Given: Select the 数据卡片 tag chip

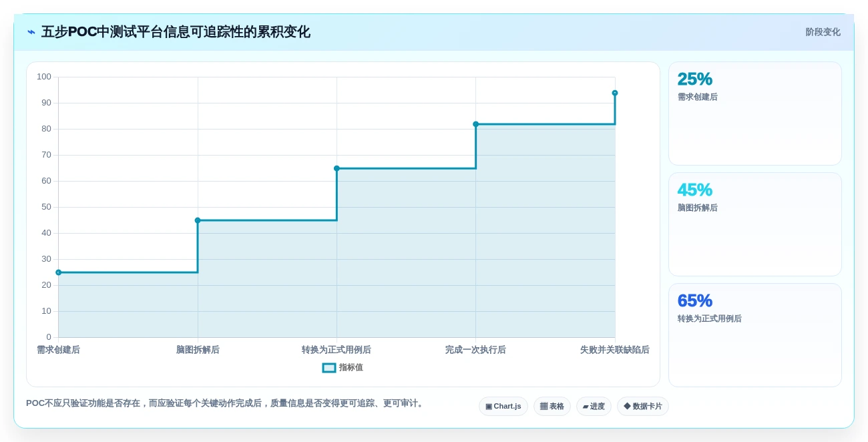Looking at the screenshot, I should coord(642,406).
